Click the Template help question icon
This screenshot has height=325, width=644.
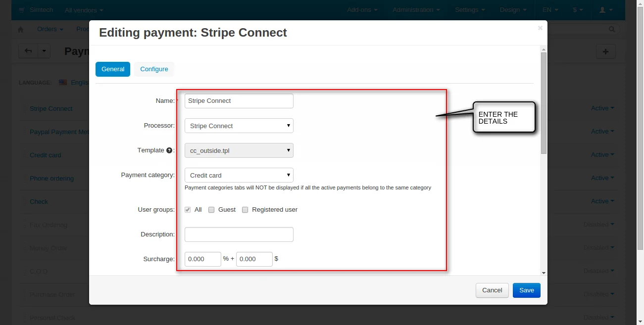(169, 150)
